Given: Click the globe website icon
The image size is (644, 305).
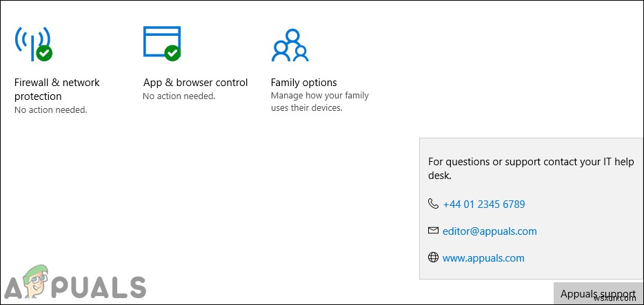Looking at the screenshot, I should click(433, 257).
